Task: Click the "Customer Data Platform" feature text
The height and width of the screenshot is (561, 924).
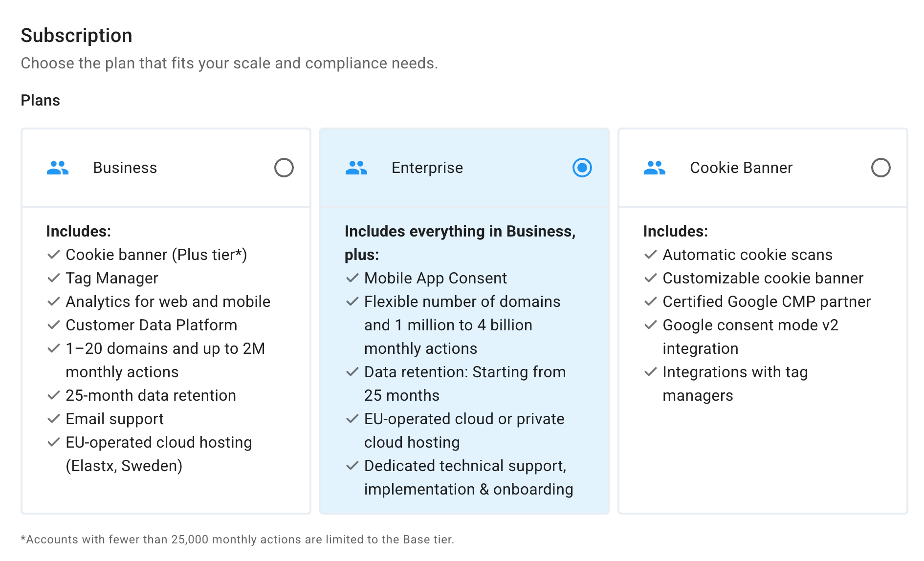Action: 151,325
